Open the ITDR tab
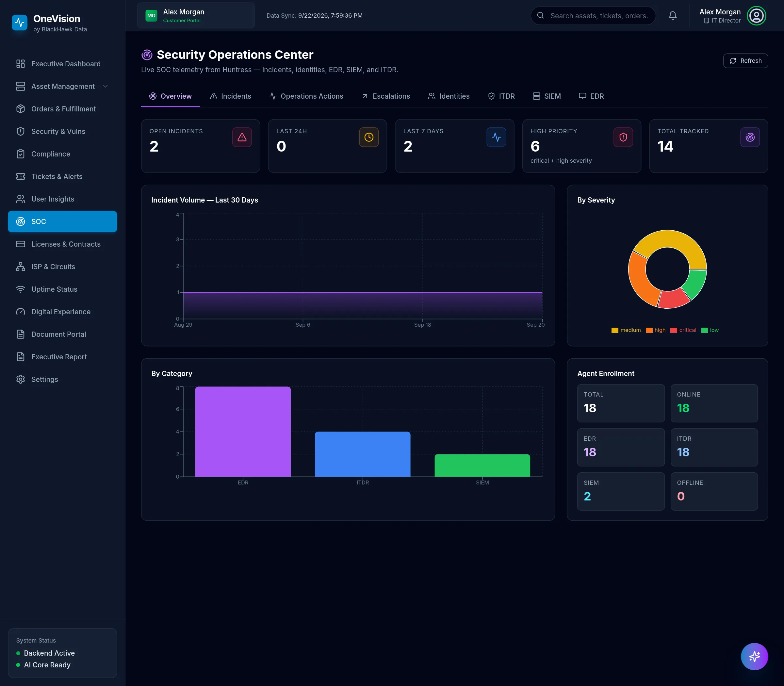The height and width of the screenshot is (686, 784). click(x=501, y=96)
